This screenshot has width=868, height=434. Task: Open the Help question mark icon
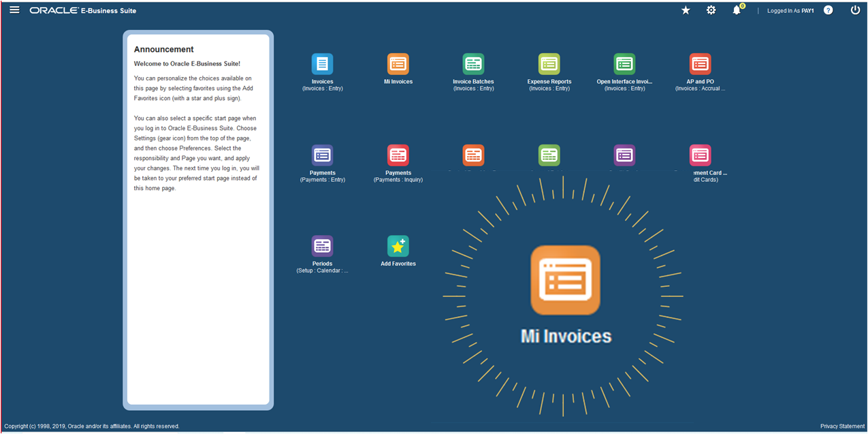(x=828, y=10)
